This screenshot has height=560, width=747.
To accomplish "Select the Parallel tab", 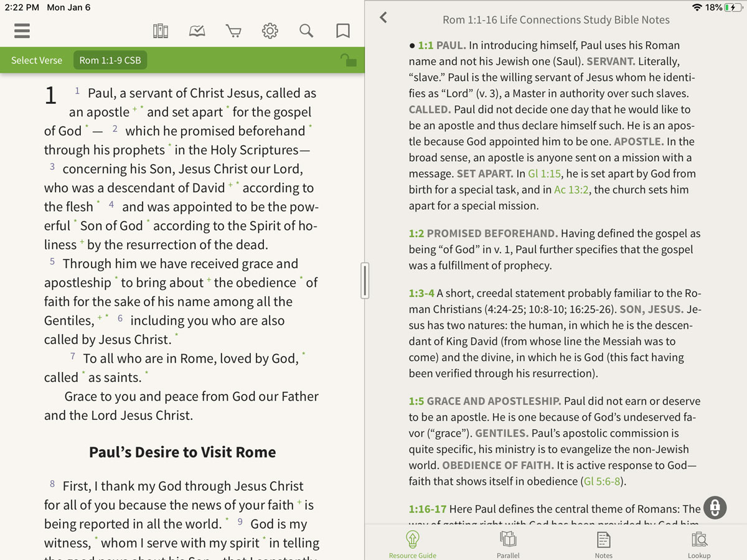I will coord(508,544).
